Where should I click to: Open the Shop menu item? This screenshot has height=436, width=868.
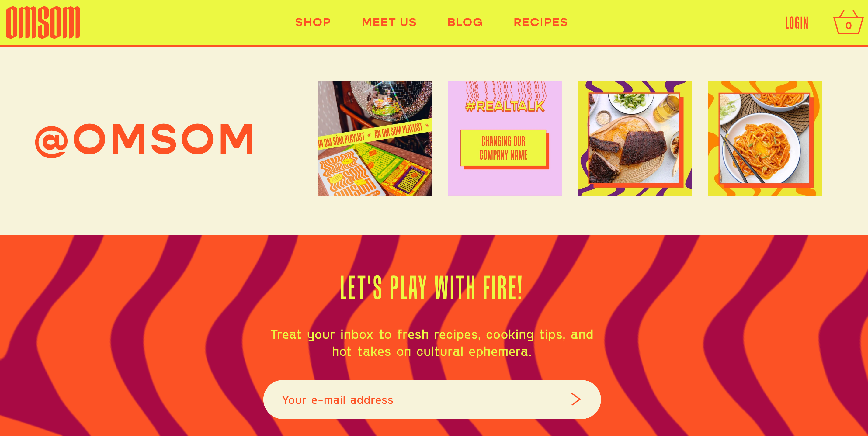[x=313, y=22]
